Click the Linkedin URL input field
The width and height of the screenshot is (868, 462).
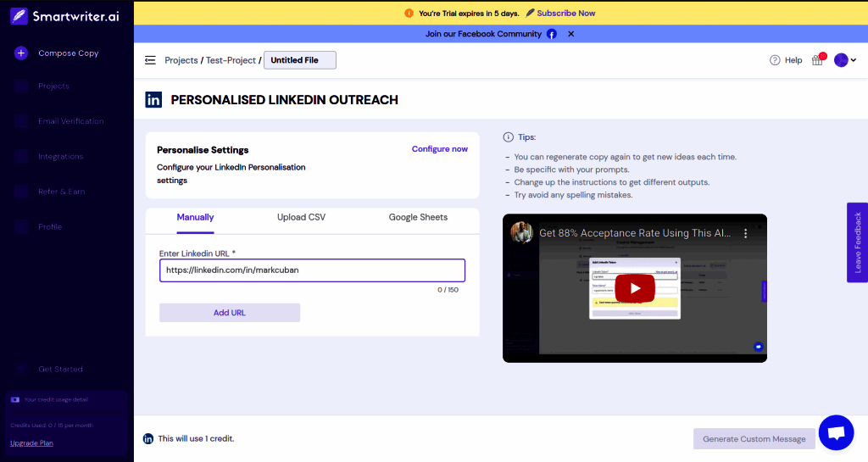tap(312, 270)
